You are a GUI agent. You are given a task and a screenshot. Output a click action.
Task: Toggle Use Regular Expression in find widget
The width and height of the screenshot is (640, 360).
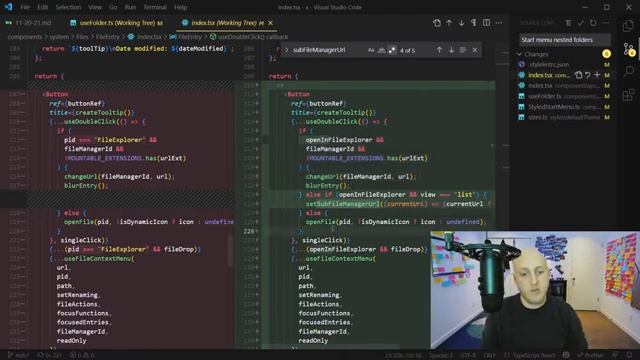point(392,50)
